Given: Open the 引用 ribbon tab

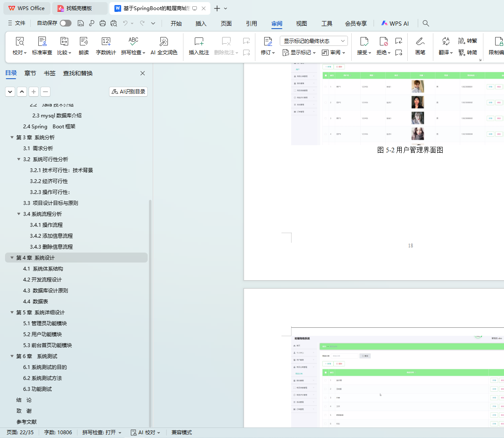Looking at the screenshot, I should coord(251,24).
